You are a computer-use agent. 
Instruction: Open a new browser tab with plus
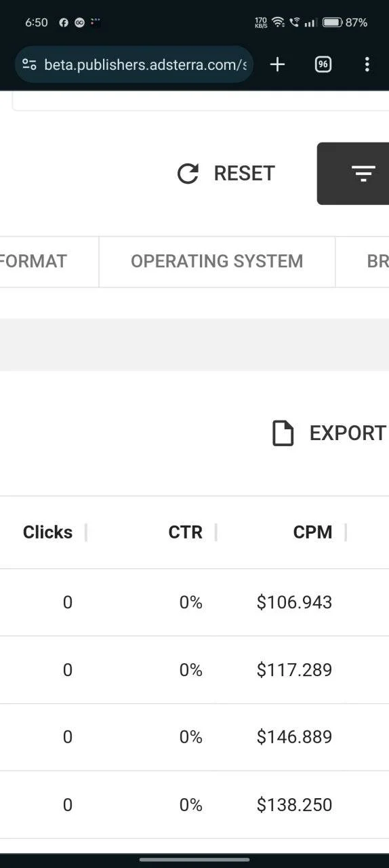[277, 64]
